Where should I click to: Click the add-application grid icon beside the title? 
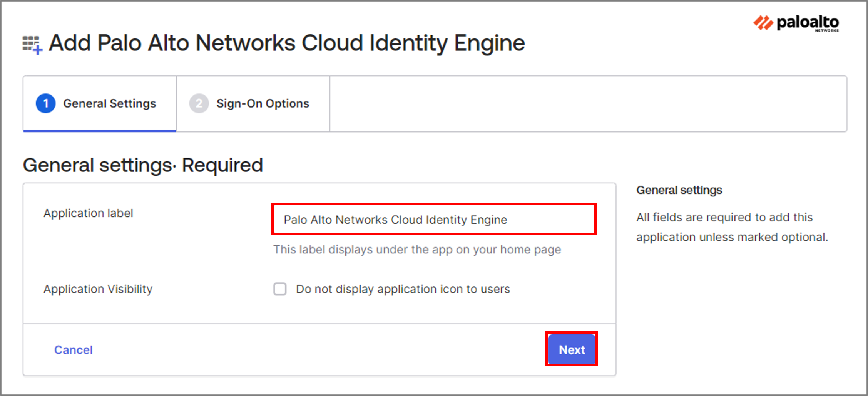32,45
